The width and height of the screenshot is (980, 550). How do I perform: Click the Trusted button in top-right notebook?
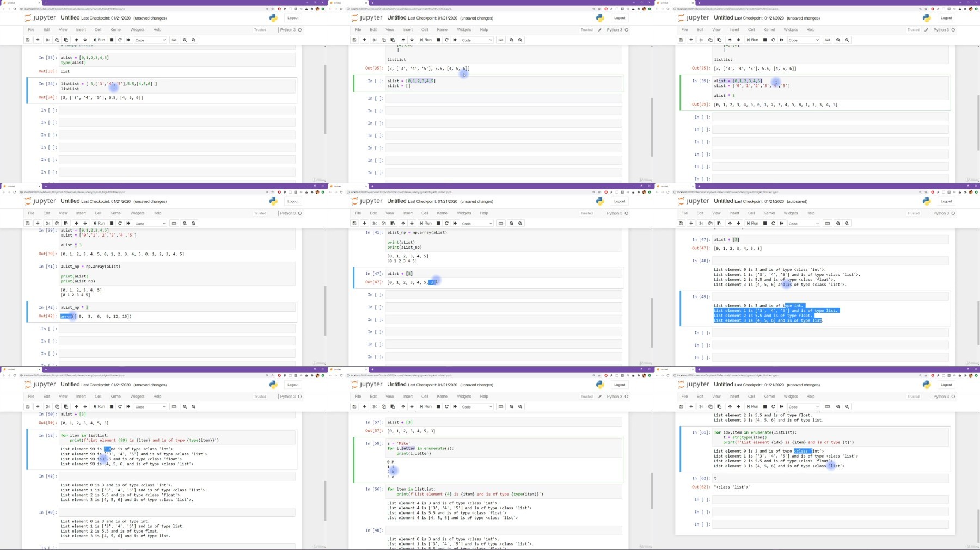pos(914,30)
